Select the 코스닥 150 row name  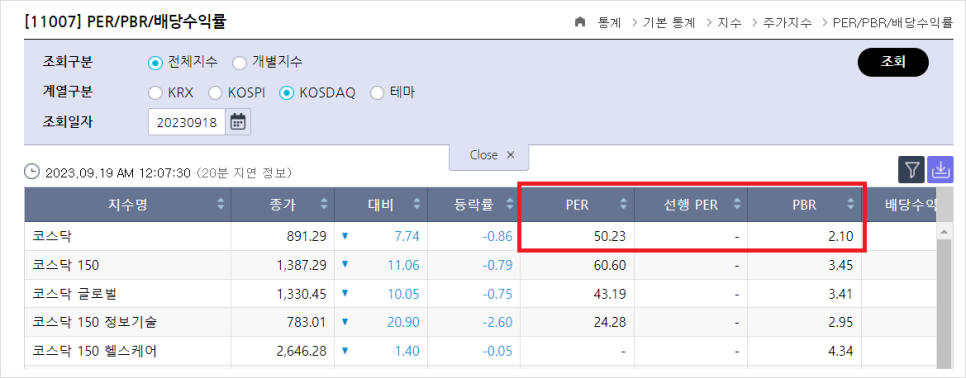coord(66,265)
